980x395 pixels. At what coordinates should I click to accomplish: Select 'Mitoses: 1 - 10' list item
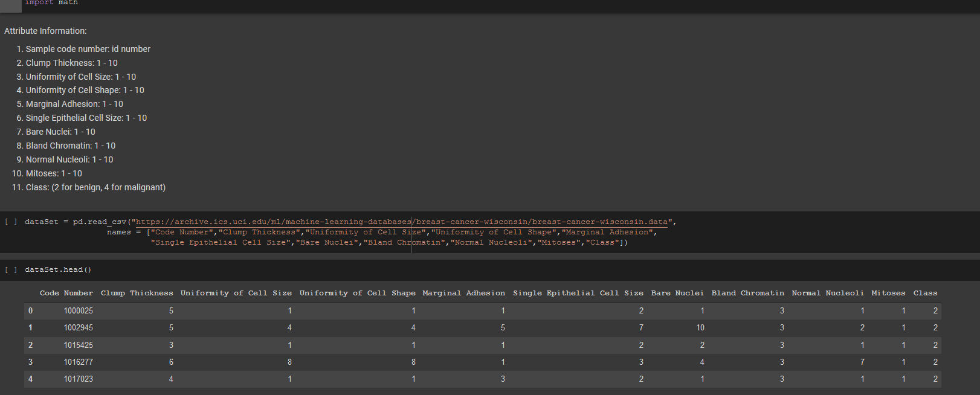pos(54,173)
